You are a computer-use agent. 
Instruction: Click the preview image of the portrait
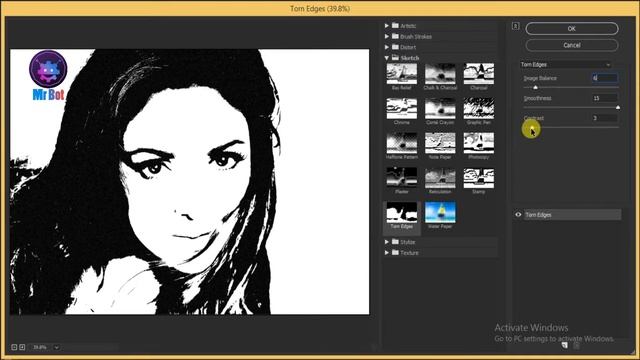tap(189, 182)
